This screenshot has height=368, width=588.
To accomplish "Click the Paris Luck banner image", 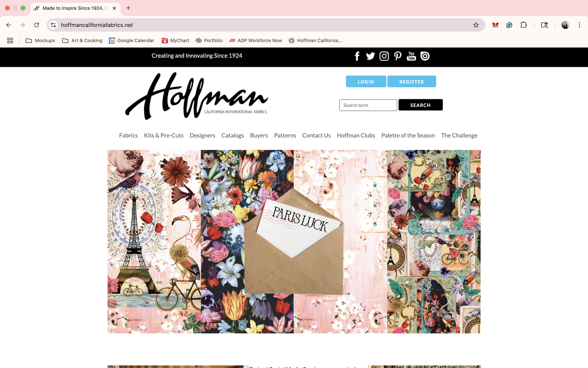I will click(x=294, y=241).
